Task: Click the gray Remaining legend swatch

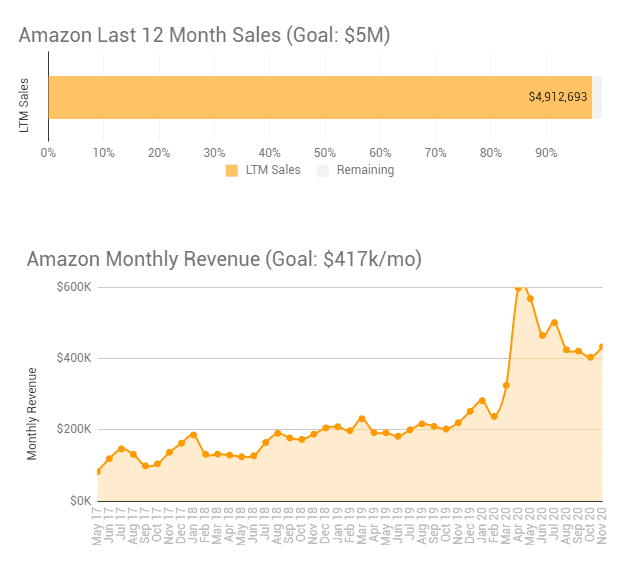Action: [x=322, y=171]
